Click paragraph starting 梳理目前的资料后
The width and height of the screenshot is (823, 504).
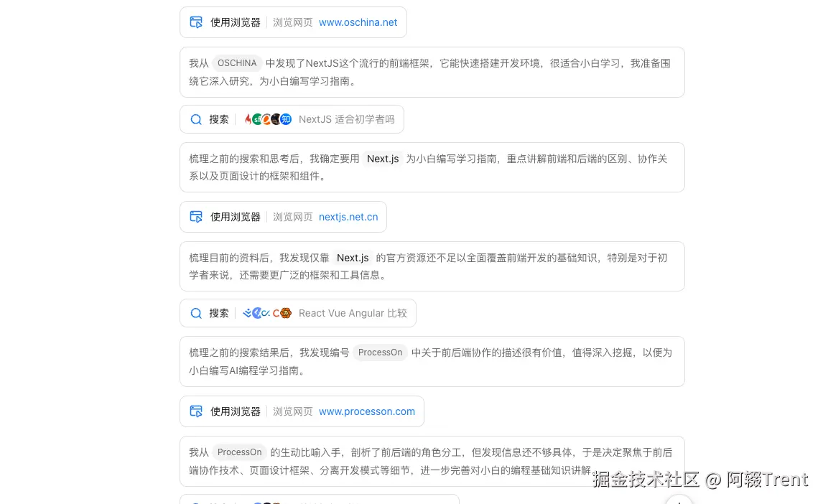point(432,266)
